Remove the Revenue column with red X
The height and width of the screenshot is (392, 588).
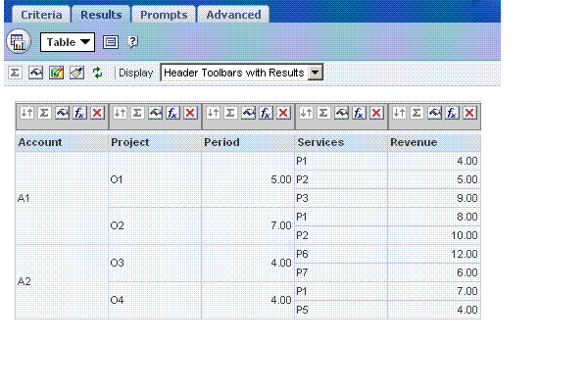(469, 113)
